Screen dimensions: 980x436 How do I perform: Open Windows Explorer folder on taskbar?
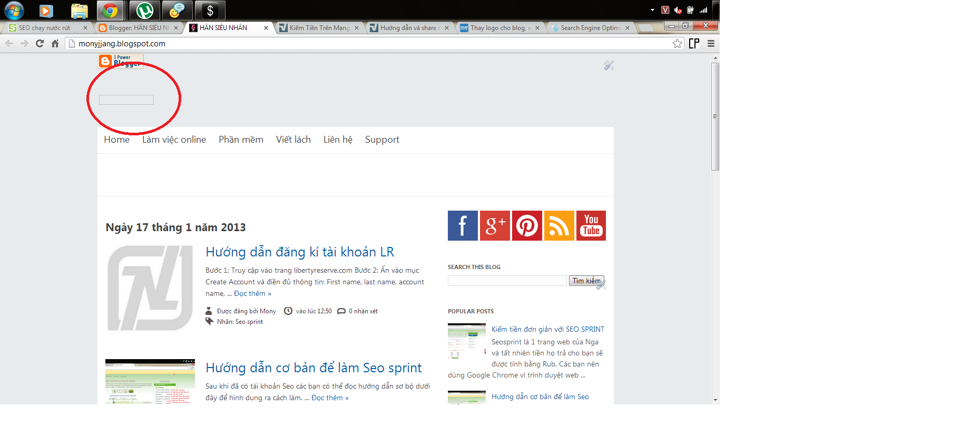tap(79, 11)
